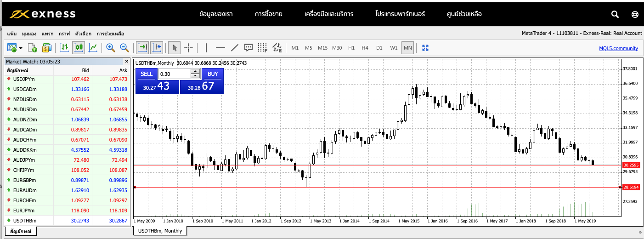The width and height of the screenshot is (644, 239).
Task: Open the ตัวเลือก menu
Action: [83, 34]
